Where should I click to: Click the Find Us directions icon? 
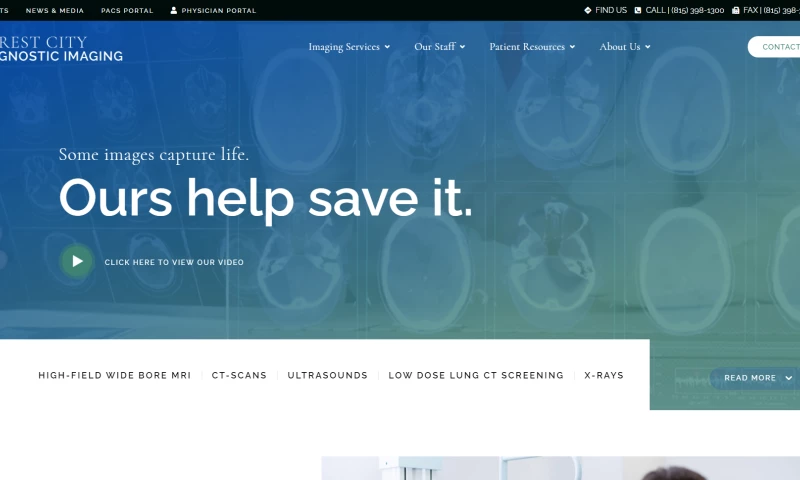coord(588,10)
